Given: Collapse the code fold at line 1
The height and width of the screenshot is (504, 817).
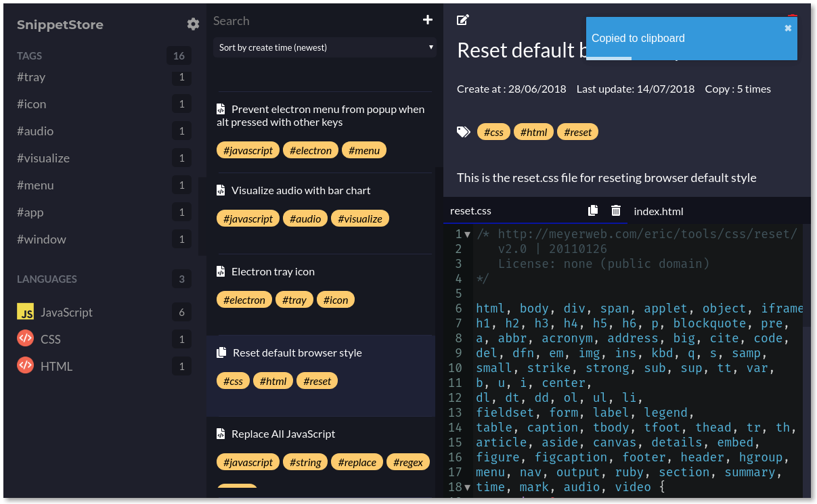Looking at the screenshot, I should 468,234.
